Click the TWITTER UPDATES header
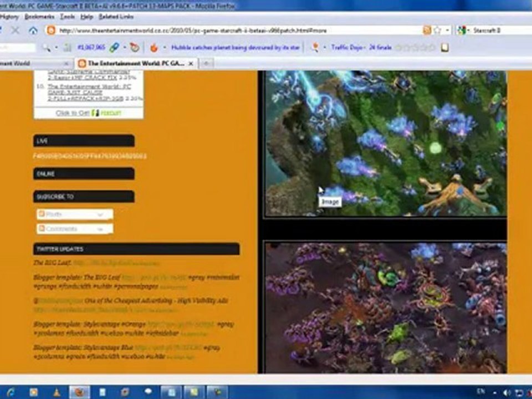 pos(136,249)
